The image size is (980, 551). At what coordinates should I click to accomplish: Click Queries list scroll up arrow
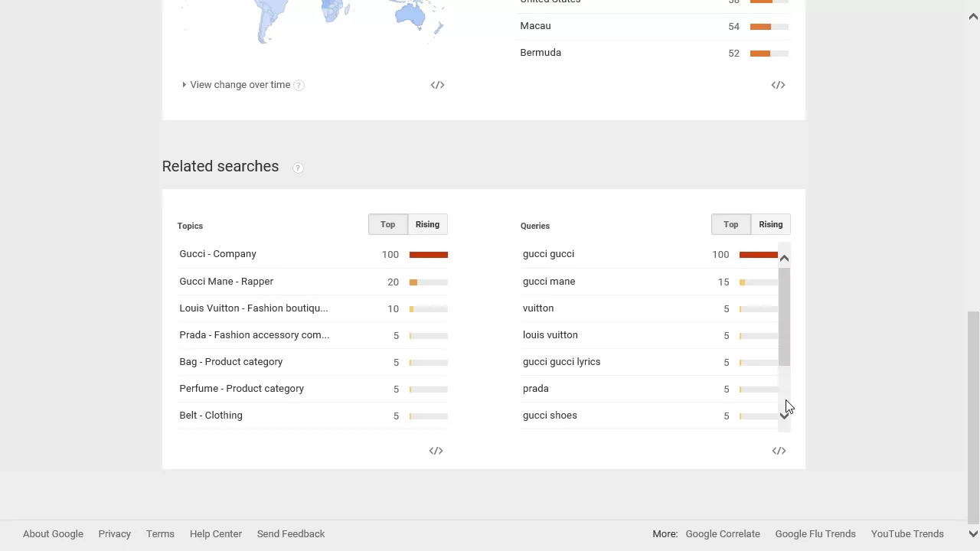click(x=784, y=259)
